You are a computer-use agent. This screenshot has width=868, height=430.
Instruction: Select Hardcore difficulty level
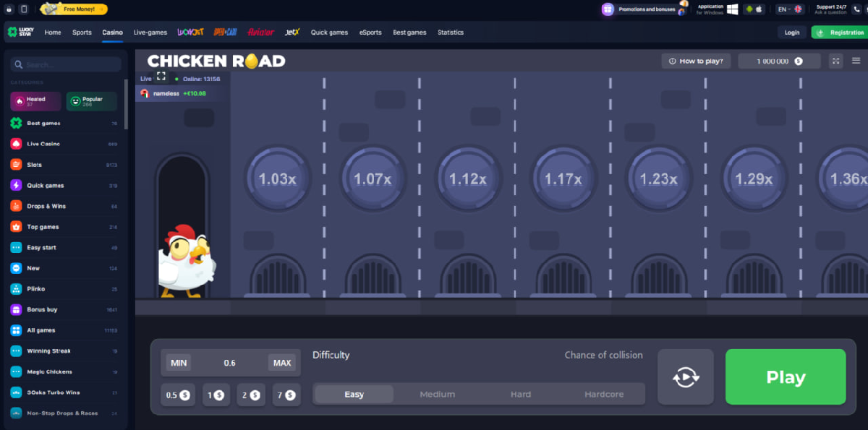603,394
